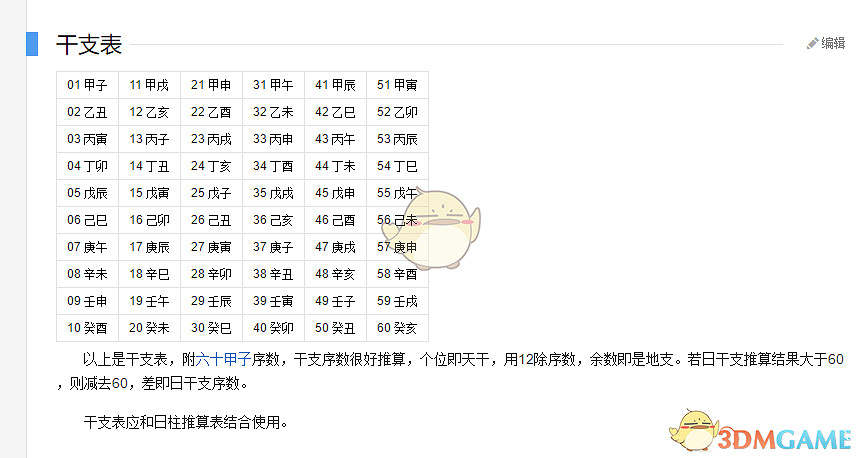
Task: Select table cell 01 甲子
Action: tap(87, 85)
